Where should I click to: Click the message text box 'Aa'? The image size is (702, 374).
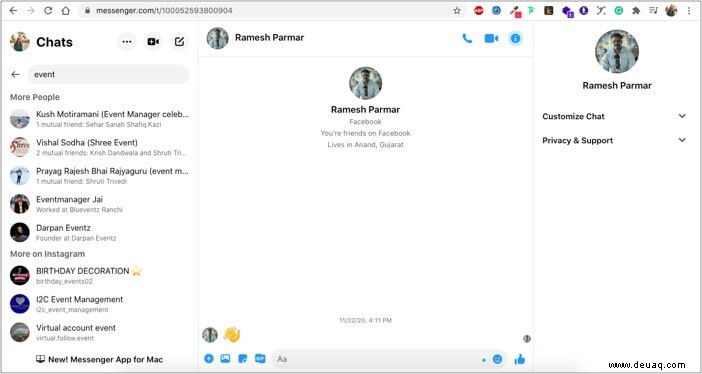(x=376, y=359)
